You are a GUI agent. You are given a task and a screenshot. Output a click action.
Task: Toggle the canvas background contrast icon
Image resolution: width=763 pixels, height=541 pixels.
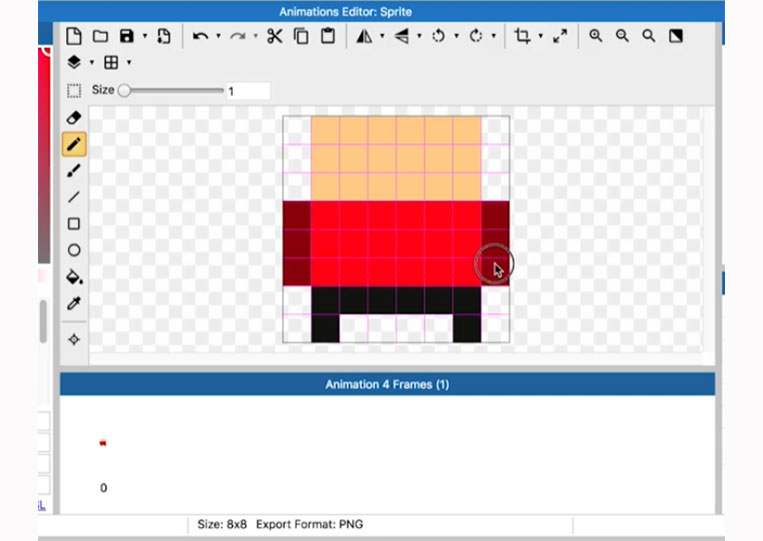pos(675,36)
